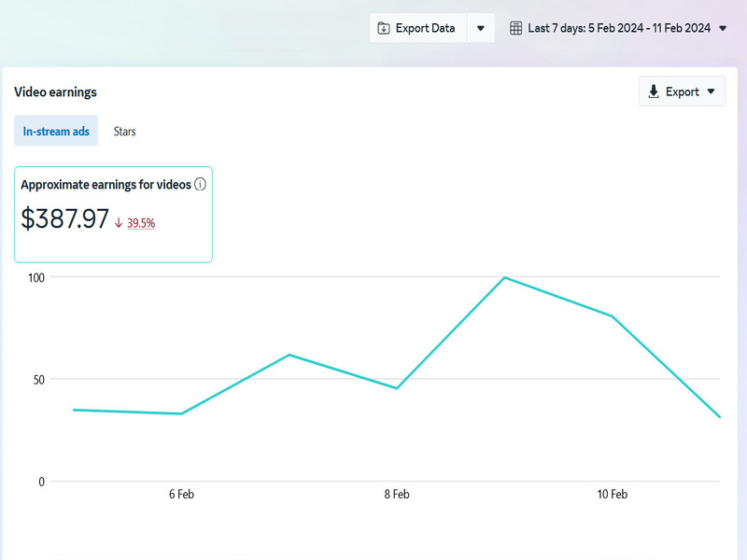Open the Last 7 days date range caret
This screenshot has width=747, height=560.
point(722,28)
